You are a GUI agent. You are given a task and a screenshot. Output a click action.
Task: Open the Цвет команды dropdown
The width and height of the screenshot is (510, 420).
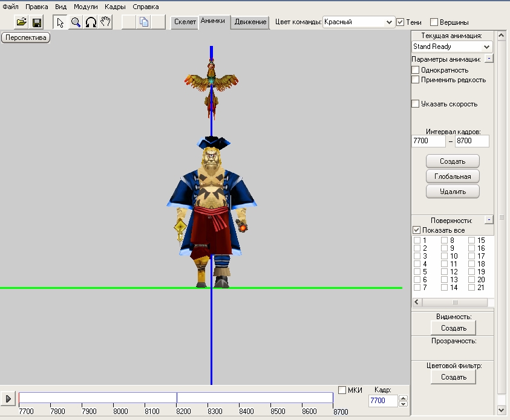[x=389, y=22]
